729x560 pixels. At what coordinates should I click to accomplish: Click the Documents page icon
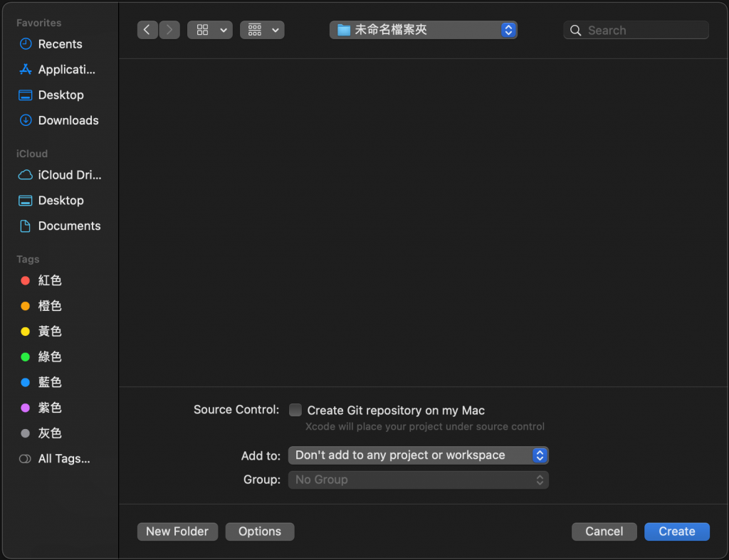(26, 226)
